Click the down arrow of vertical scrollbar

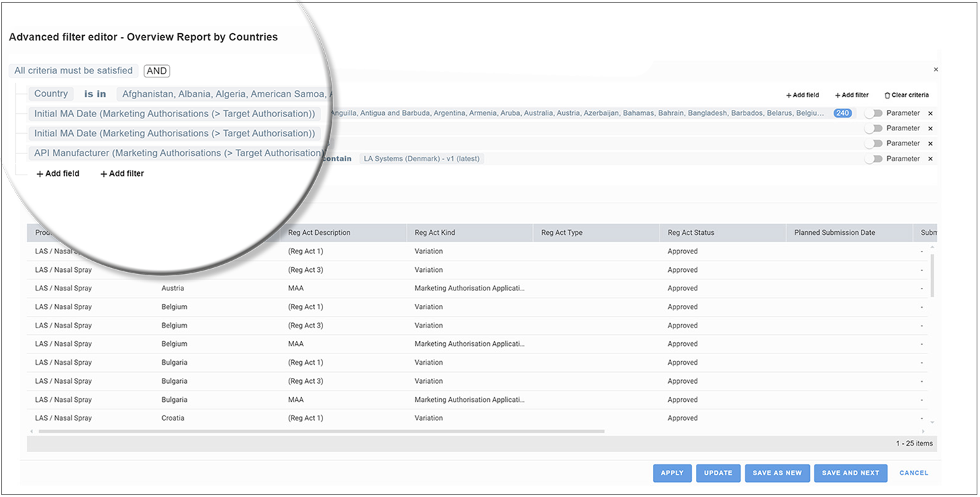[932, 422]
